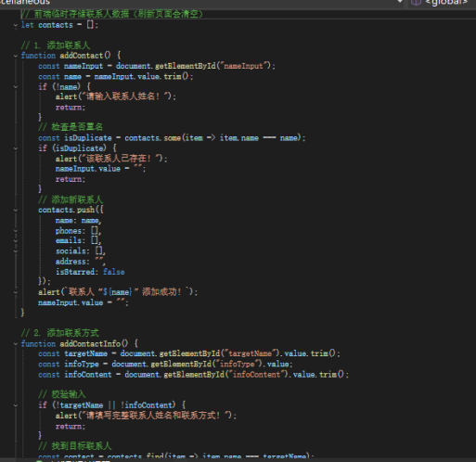The width and height of the screenshot is (476, 462).
Task: Collapse the 'if (!name)' block
Action: click(x=16, y=87)
